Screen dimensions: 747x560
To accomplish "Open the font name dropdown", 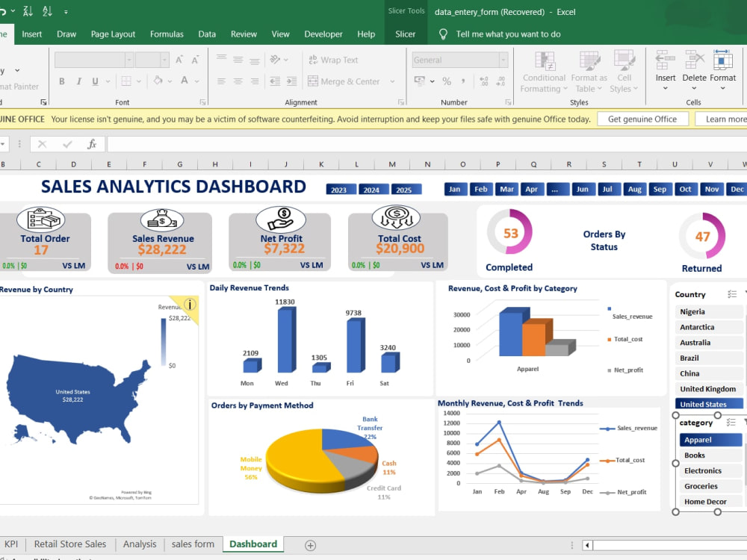I will point(128,60).
